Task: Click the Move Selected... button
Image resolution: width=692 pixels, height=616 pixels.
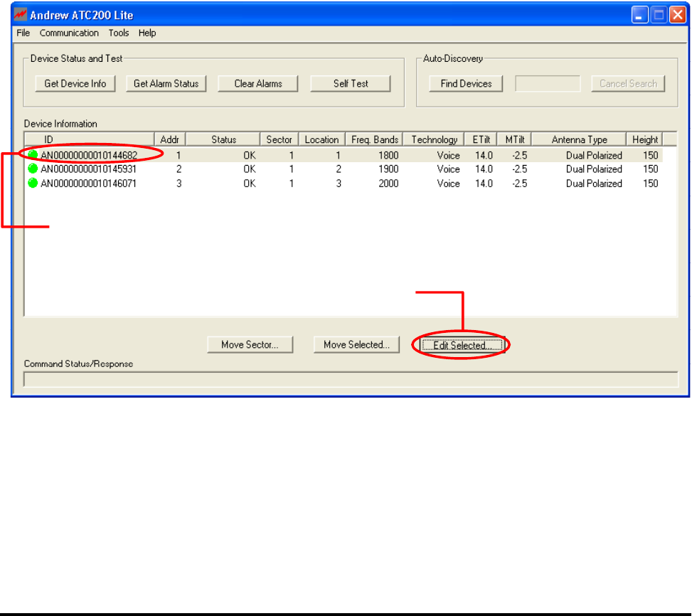Action: pyautogui.click(x=356, y=344)
